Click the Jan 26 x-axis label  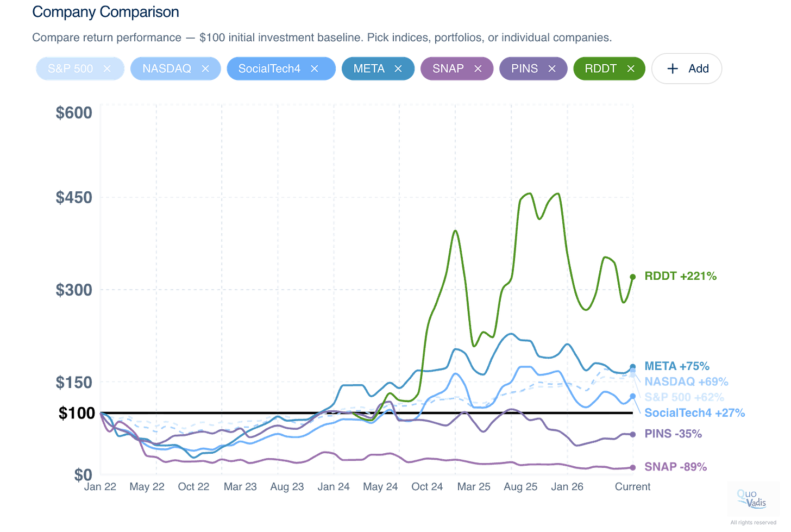coord(567,486)
